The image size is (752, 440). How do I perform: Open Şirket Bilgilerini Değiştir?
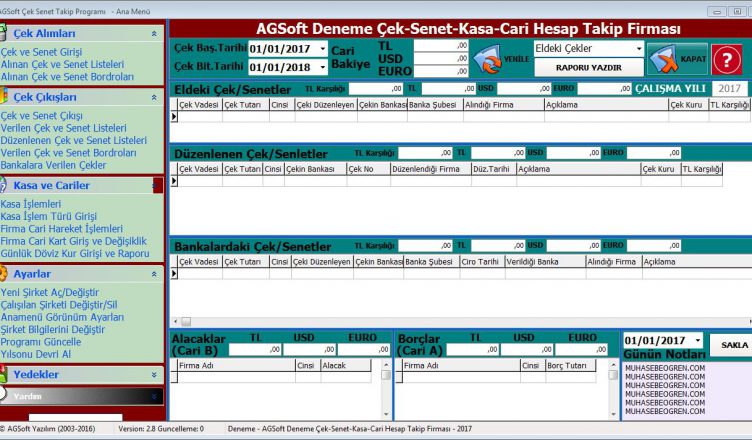53,330
